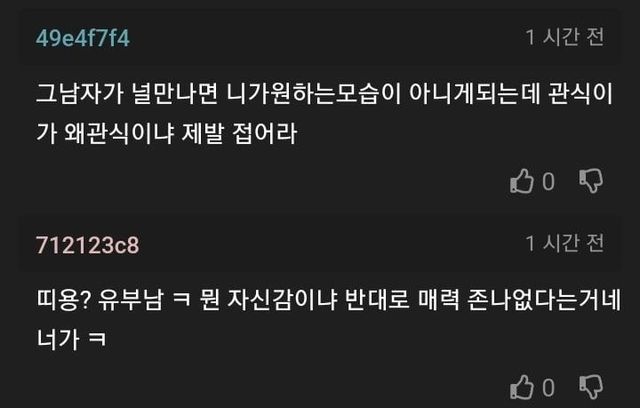
Task: Dislike the comment by 49e4f7f4
Action: point(591,181)
